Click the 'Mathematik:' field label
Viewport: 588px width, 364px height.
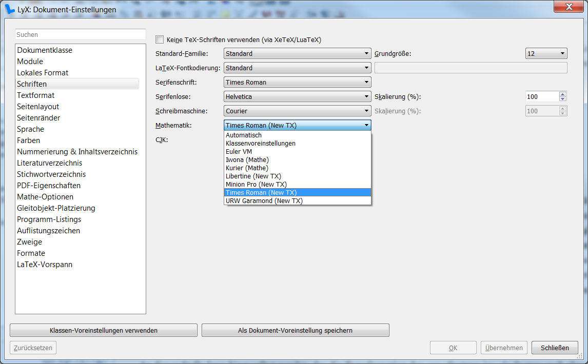(173, 125)
